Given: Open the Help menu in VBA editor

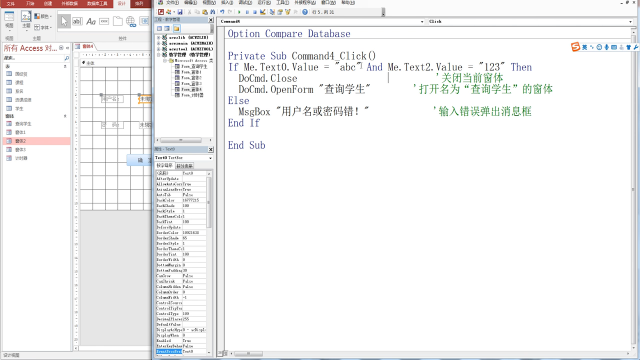Looking at the screenshot, I should coord(348,2).
